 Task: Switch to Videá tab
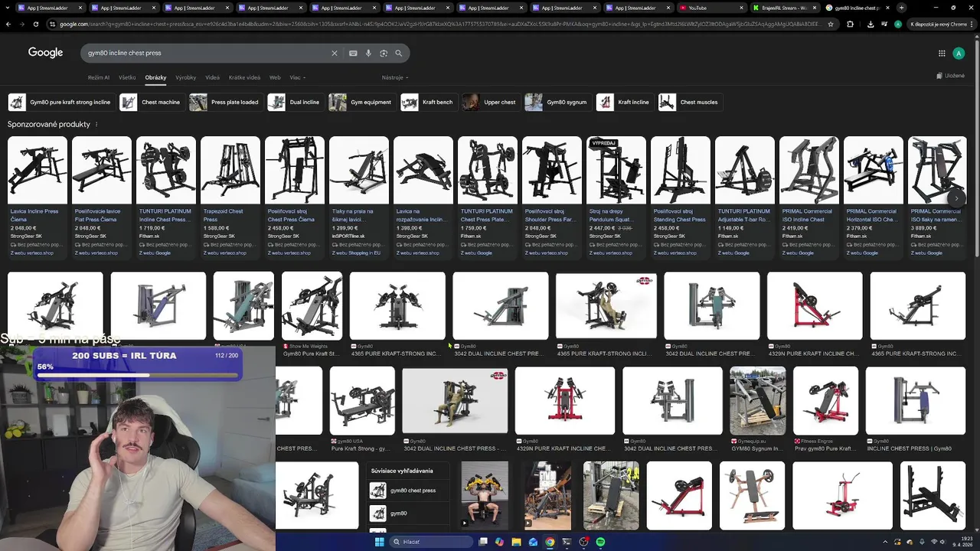tap(212, 77)
